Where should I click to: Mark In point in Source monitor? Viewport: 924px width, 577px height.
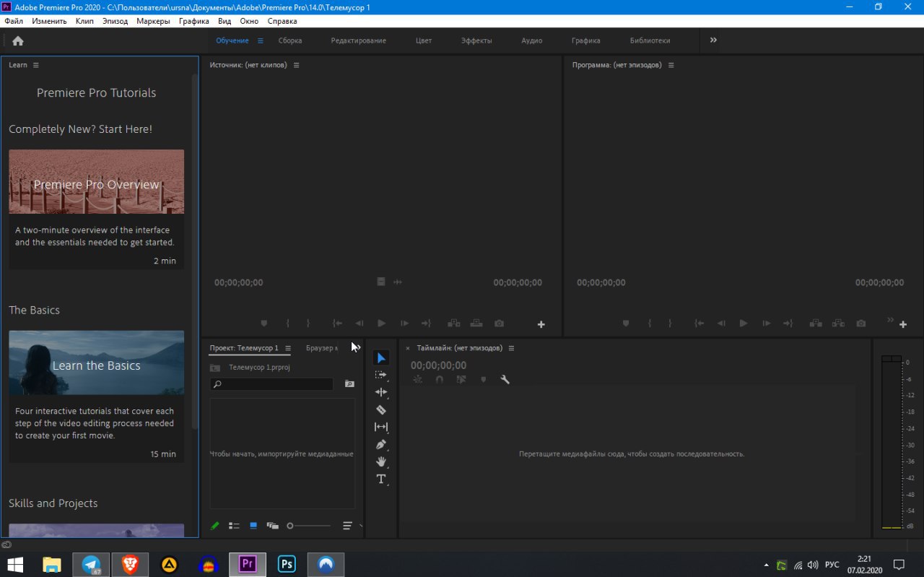tap(287, 324)
